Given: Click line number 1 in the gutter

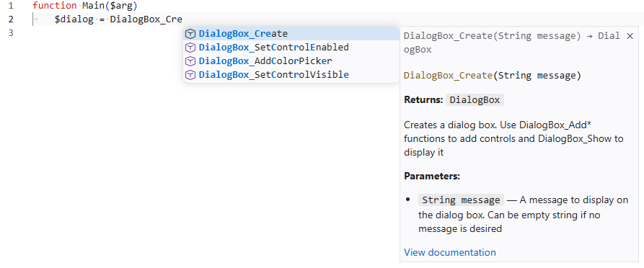Looking at the screenshot, I should (11, 6).
